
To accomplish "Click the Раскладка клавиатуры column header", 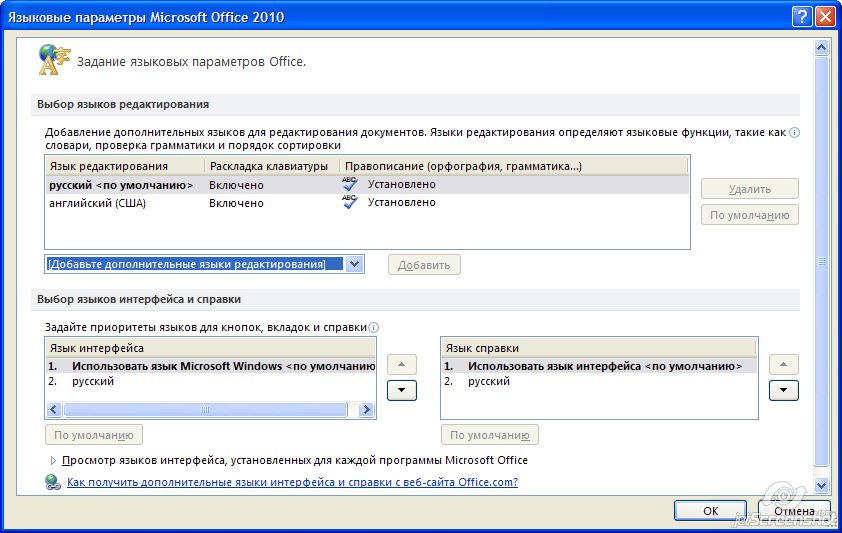I will click(x=272, y=166).
